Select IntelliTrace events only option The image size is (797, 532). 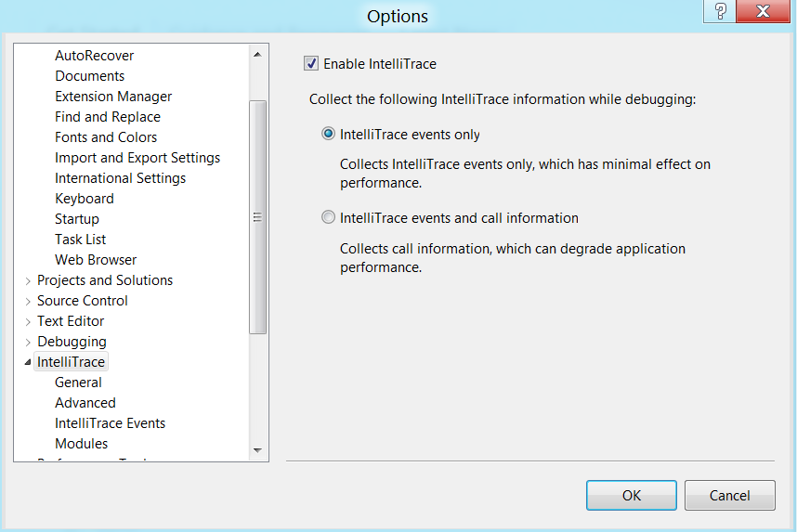click(x=328, y=134)
